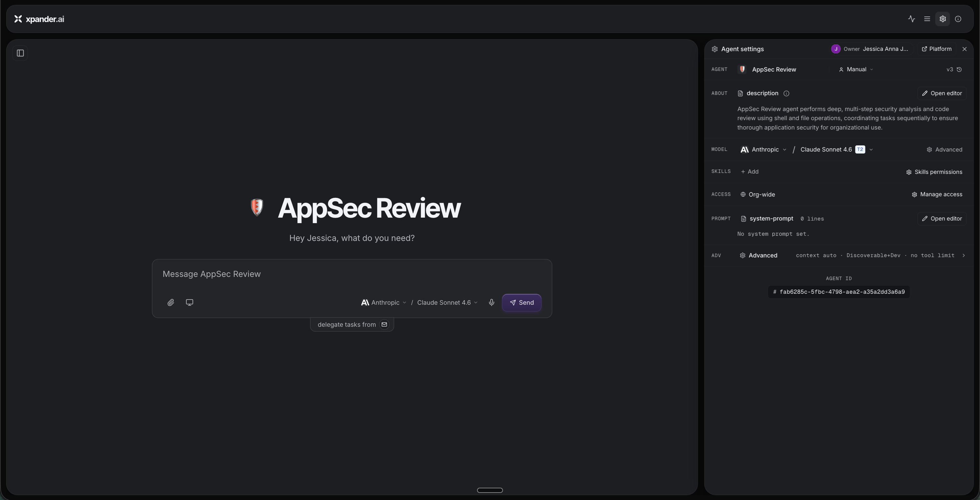Viewport: 980px width, 500px height.
Task: Open the Manual mode dropdown
Action: 856,70
